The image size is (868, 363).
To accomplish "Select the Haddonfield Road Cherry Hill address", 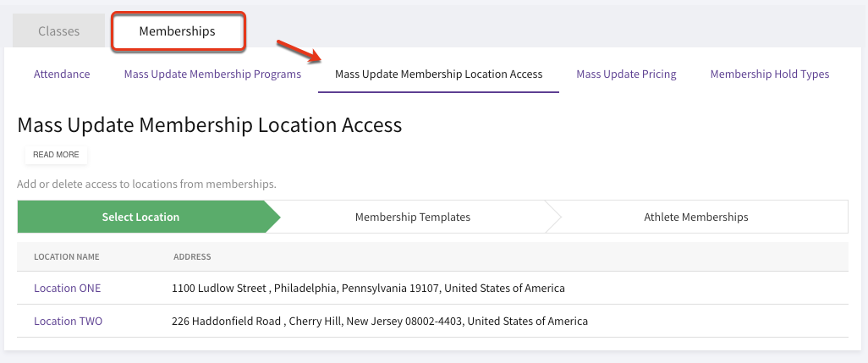I will pyautogui.click(x=380, y=321).
